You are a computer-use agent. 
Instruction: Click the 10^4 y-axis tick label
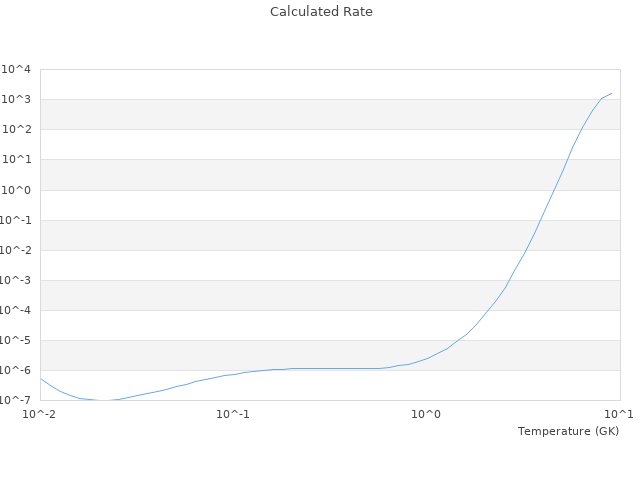18,69
